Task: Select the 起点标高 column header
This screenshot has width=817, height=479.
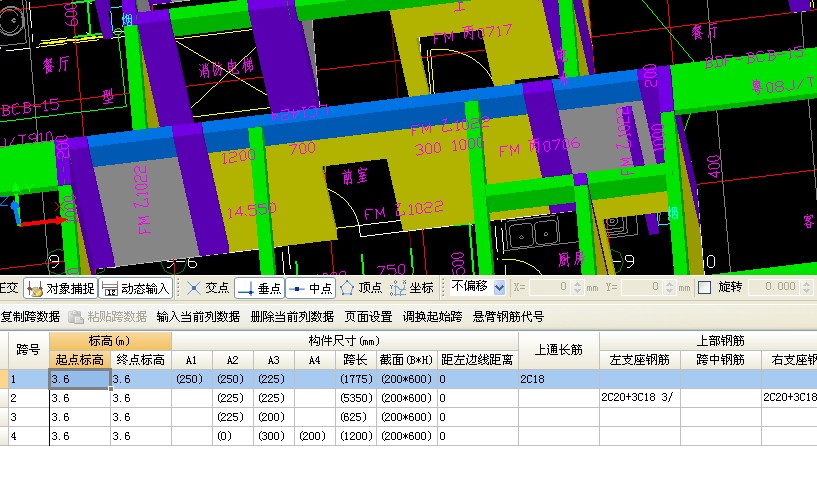Action: click(80, 360)
